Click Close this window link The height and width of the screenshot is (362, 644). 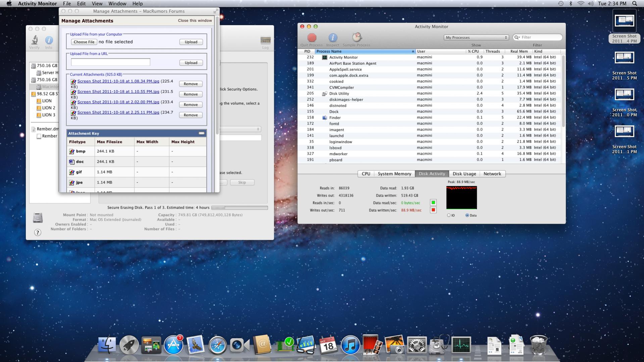(195, 20)
